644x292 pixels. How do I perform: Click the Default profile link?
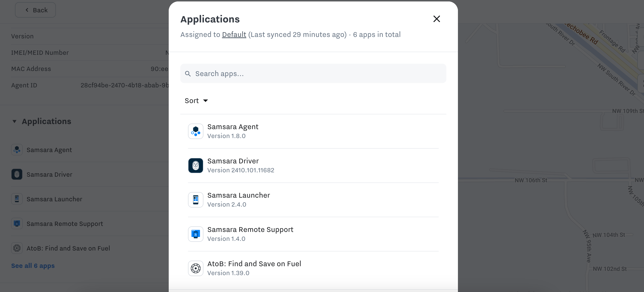234,35
